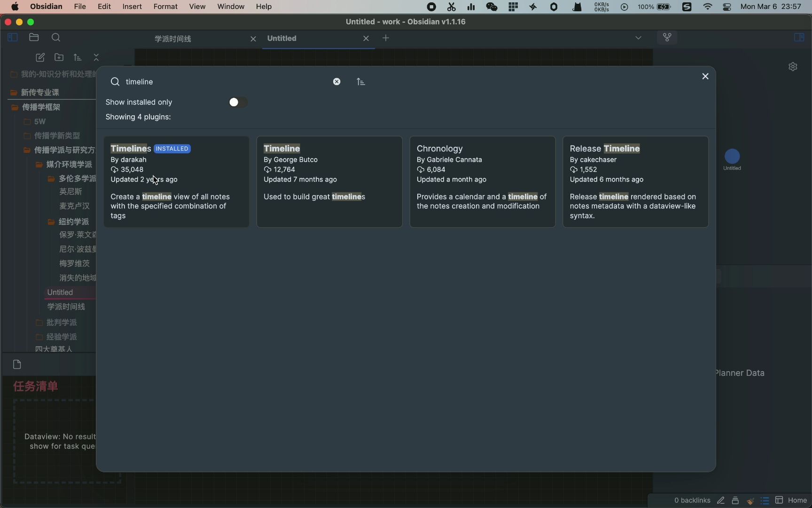Collapse the 媒介环境学派 folder

click(64, 165)
